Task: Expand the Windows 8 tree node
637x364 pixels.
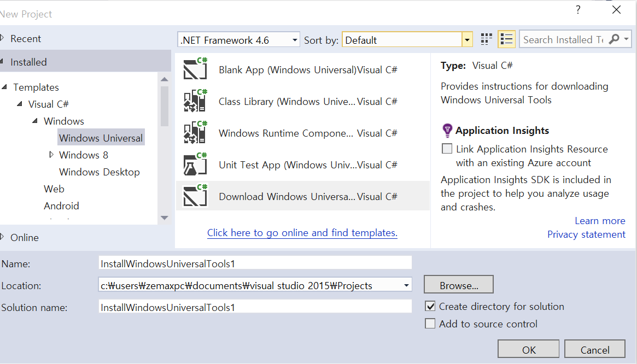Action: 51,155
